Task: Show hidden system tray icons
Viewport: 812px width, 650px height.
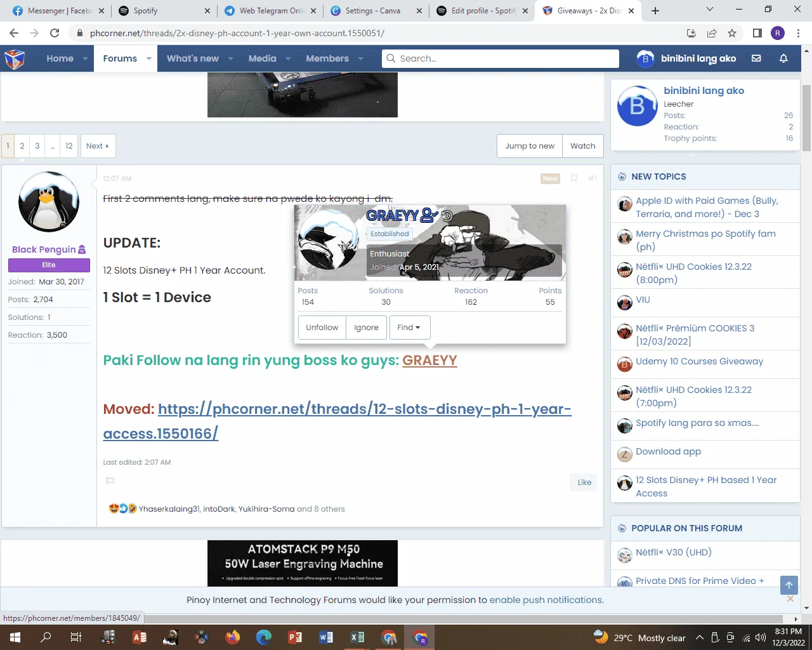Action: pyautogui.click(x=699, y=637)
